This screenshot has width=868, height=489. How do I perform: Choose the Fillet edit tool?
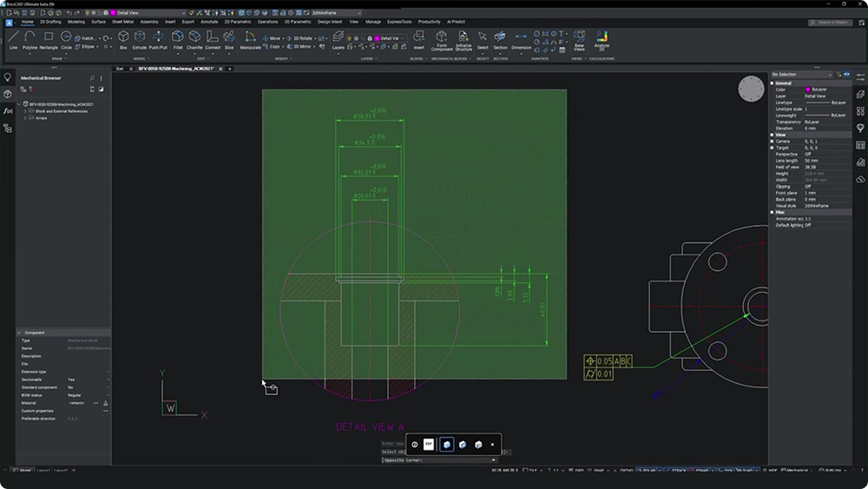pos(178,39)
